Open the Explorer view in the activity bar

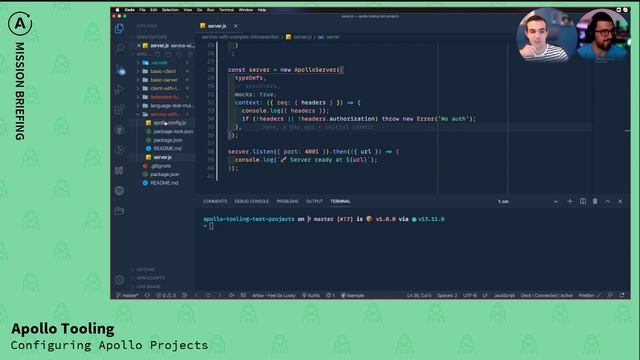tap(119, 28)
